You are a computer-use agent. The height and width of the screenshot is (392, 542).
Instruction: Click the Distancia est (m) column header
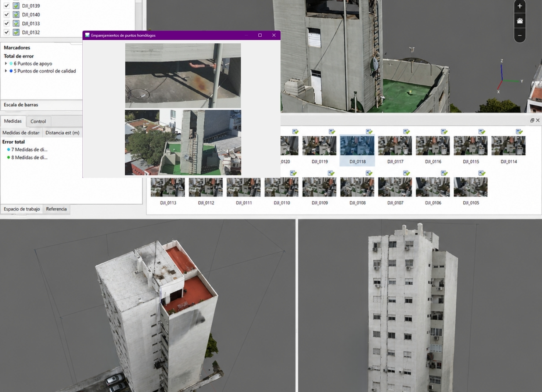62,133
